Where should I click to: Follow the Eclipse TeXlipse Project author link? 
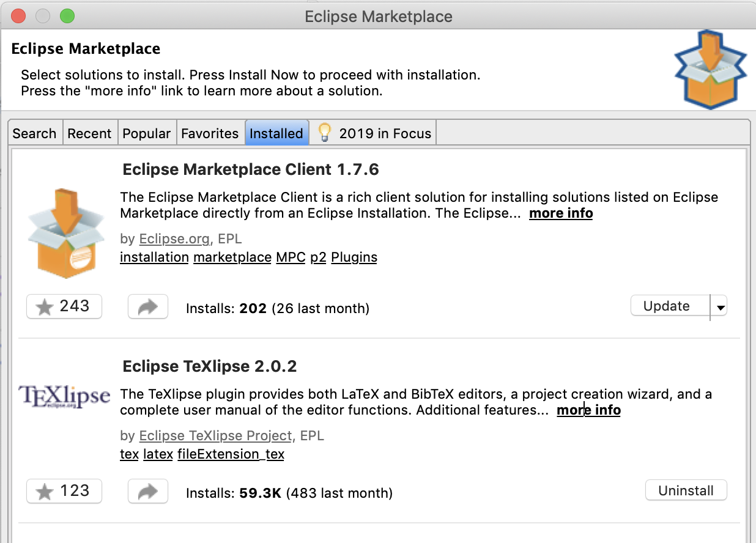tap(216, 436)
